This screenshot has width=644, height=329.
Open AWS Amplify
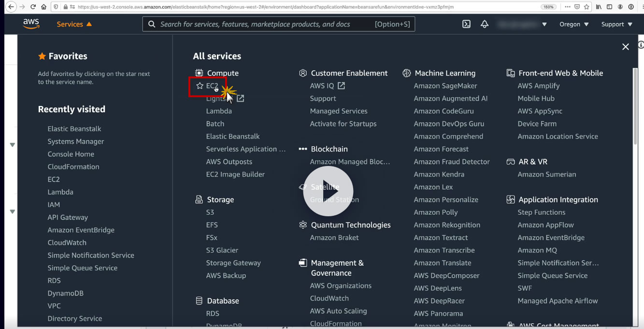[539, 86]
